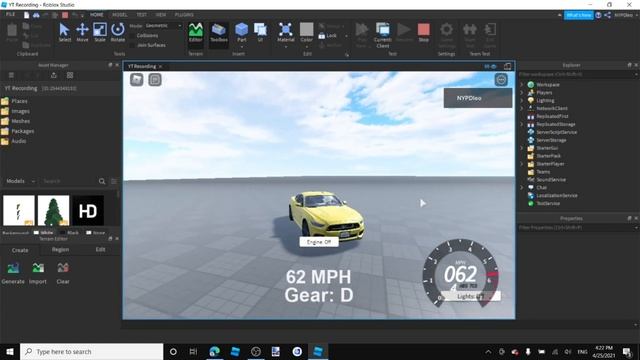Click the Current Client test icon
The width and height of the screenshot is (640, 360).
(383, 35)
